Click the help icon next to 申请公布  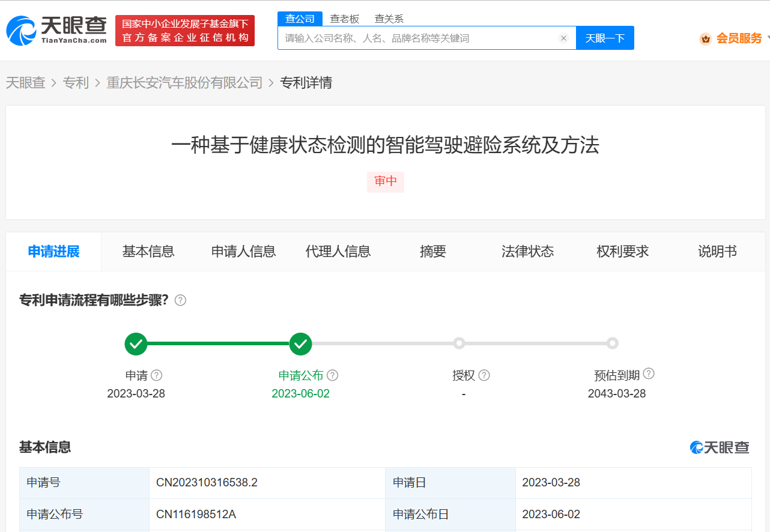pyautogui.click(x=332, y=375)
